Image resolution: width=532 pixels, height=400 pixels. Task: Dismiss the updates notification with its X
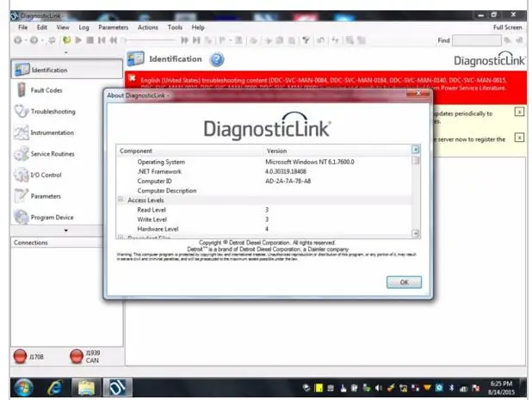click(x=519, y=112)
